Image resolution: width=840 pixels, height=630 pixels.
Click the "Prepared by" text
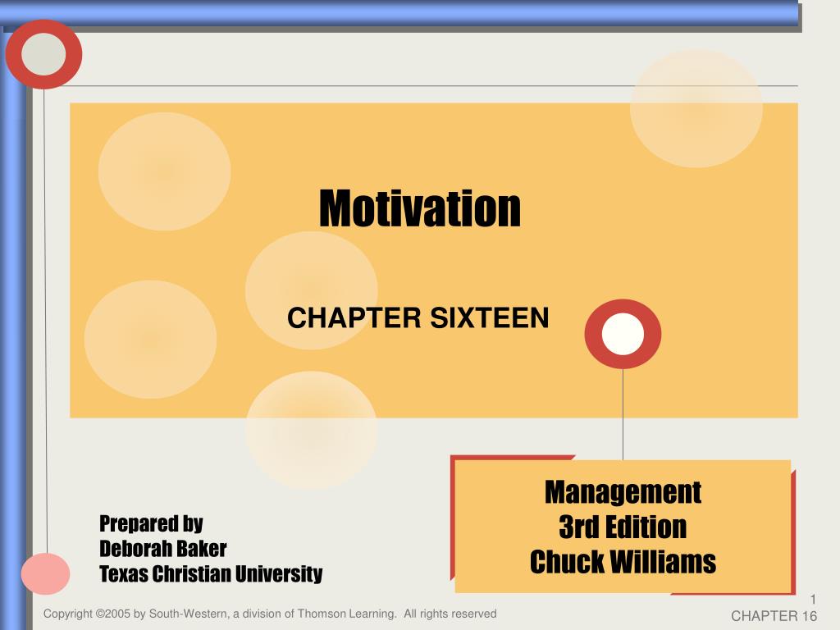point(151,523)
